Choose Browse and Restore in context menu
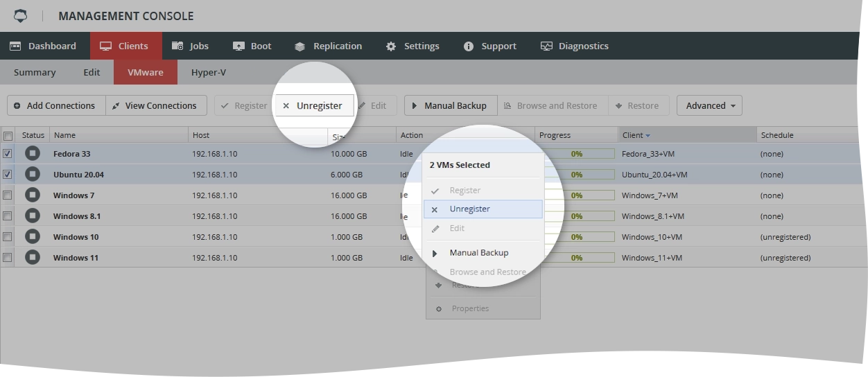868x377 pixels. [483, 272]
